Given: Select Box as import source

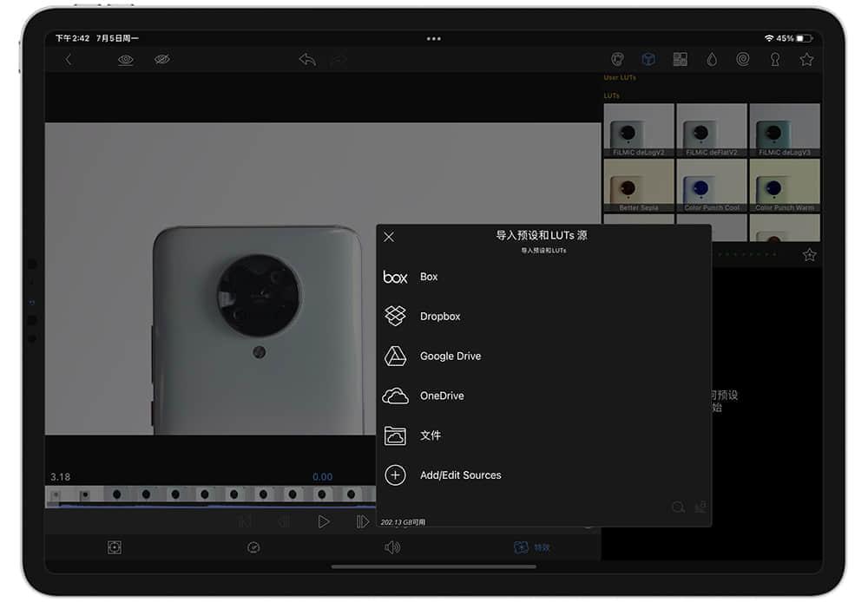Looking at the screenshot, I should tap(543, 277).
